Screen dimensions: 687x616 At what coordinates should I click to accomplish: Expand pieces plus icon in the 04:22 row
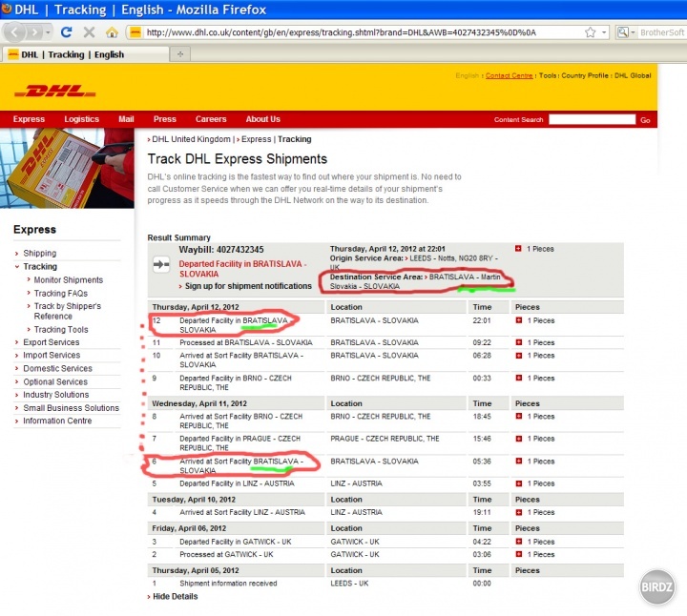(x=519, y=542)
